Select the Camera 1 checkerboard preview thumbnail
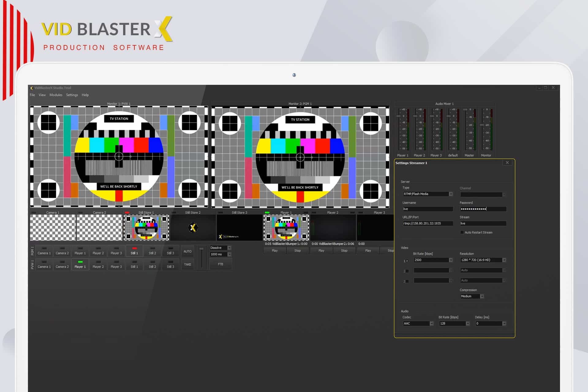 coord(53,227)
